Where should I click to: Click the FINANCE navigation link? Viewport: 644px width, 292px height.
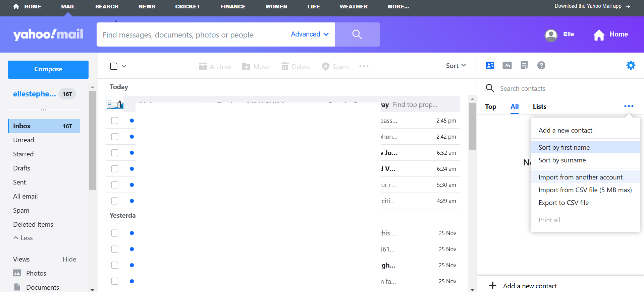click(233, 6)
